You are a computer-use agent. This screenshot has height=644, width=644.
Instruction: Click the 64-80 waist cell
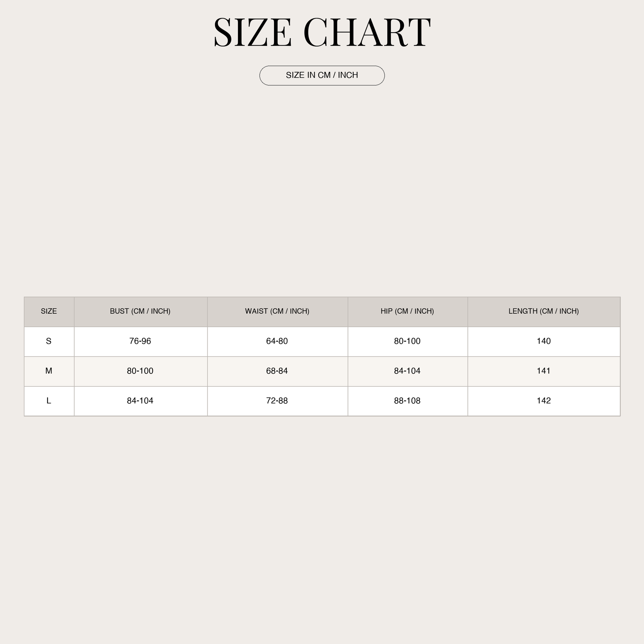[277, 341]
